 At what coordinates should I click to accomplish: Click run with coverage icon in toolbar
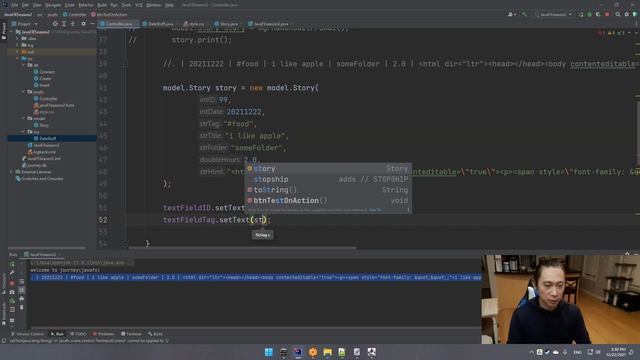[598, 14]
